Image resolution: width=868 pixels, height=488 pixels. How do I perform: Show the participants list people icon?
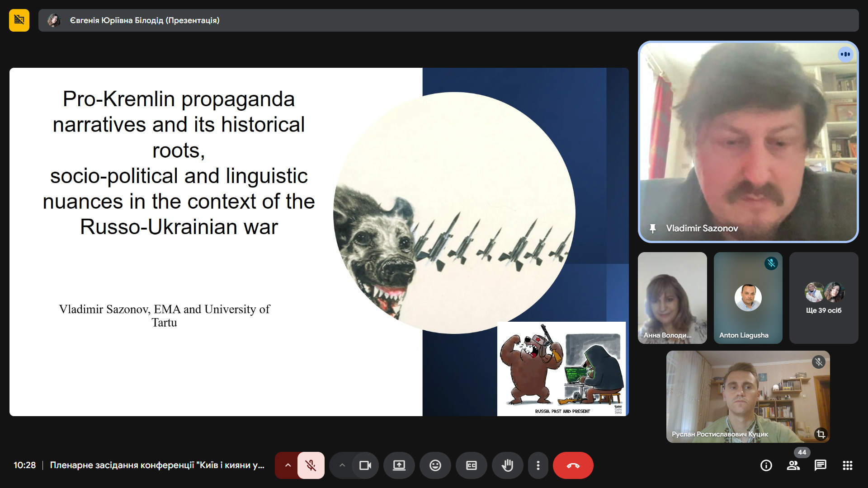click(x=793, y=465)
